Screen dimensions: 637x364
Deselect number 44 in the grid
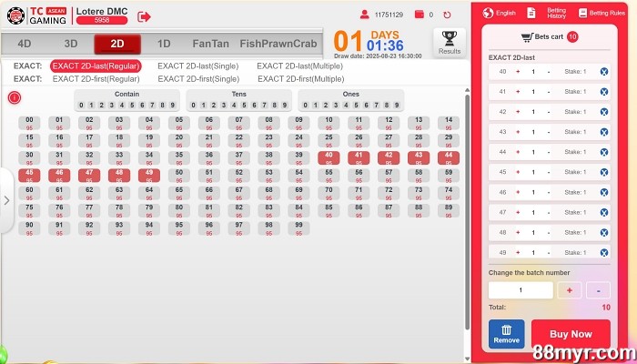449,158
